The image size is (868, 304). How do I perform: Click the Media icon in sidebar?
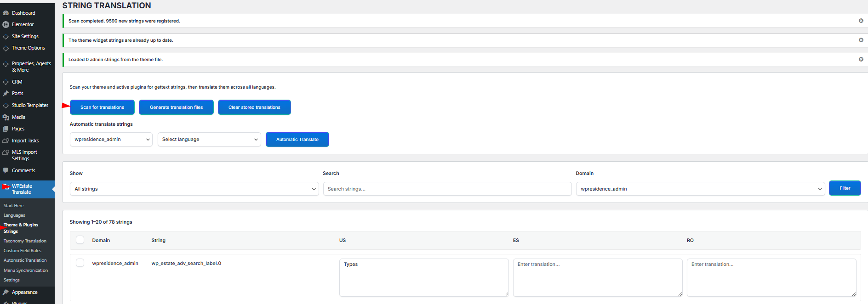[x=6, y=118]
